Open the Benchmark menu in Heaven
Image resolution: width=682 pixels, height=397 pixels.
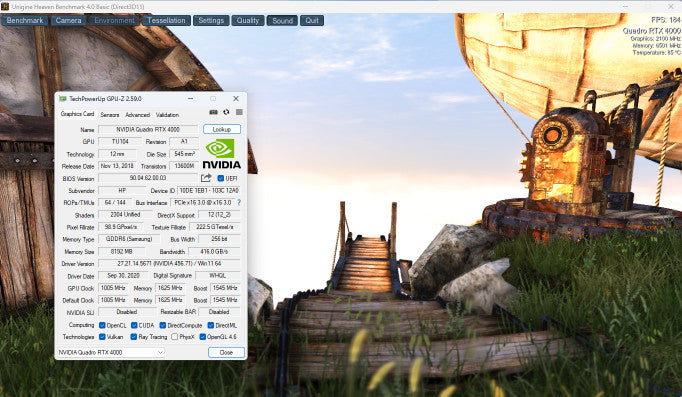click(x=25, y=20)
